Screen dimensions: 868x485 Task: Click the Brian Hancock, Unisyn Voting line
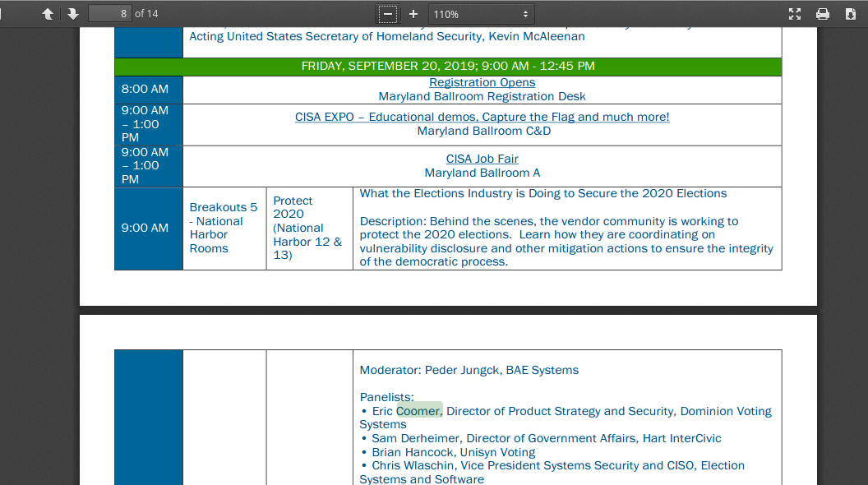[x=449, y=452]
